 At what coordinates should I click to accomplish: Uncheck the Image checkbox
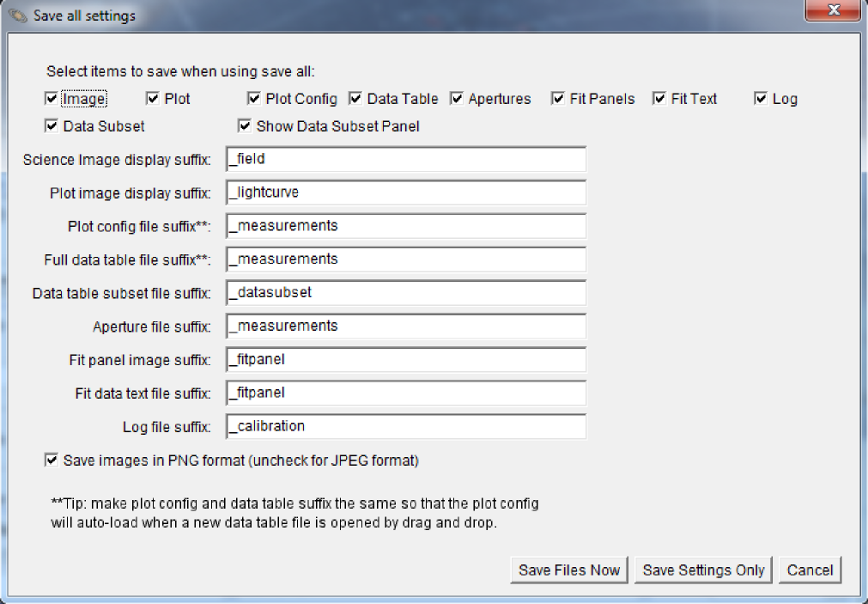(52, 99)
